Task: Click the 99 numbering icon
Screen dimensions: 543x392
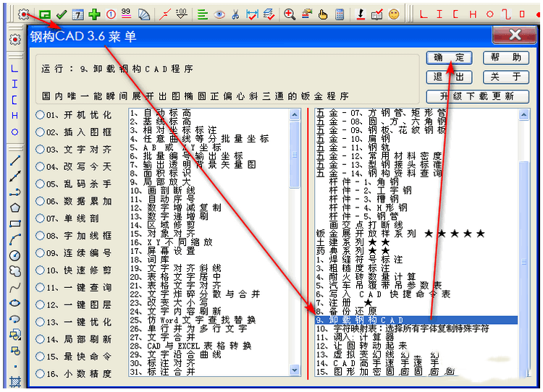Action: 127,14
